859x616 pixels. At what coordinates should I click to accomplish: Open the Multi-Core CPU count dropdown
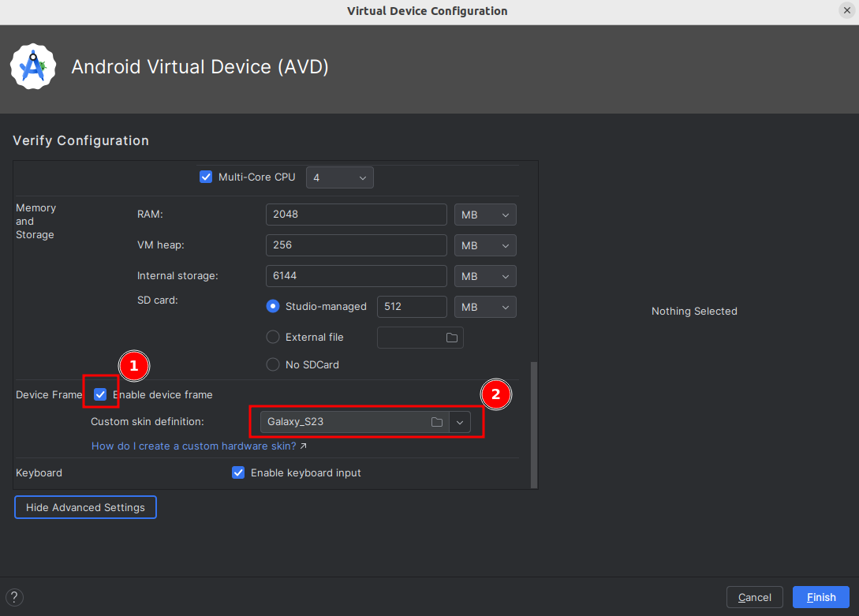coord(340,177)
